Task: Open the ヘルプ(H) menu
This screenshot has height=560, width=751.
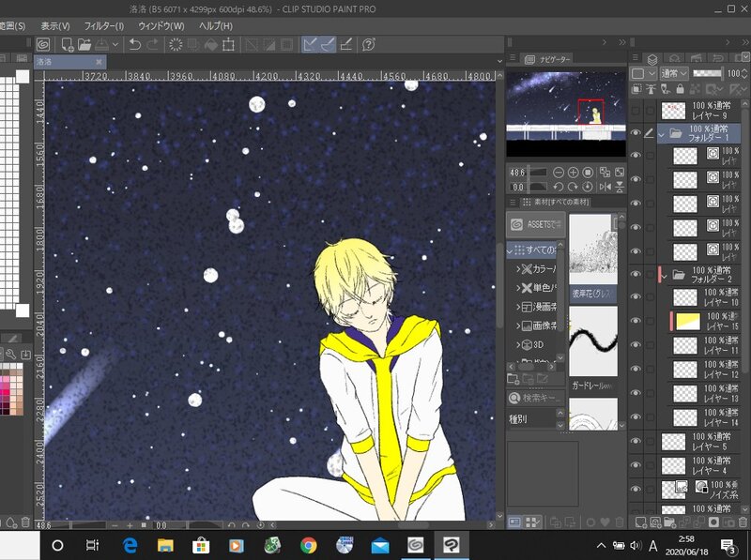Action: click(x=216, y=26)
